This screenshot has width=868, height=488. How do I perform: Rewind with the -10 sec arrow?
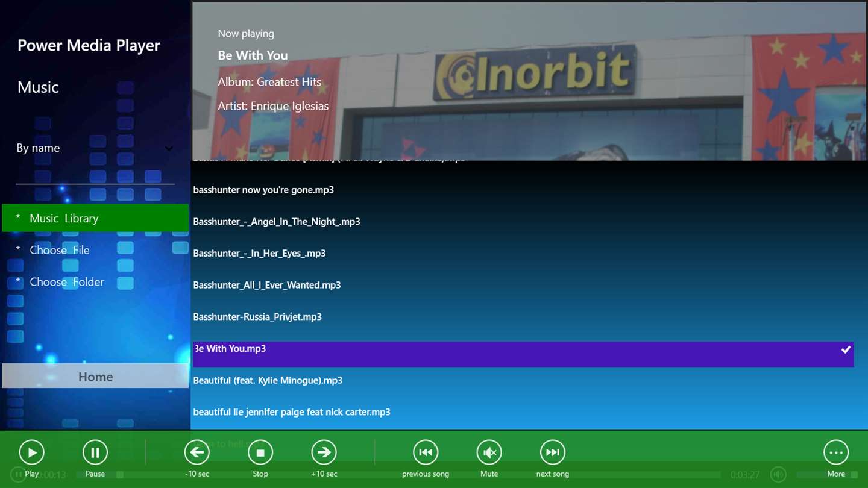coord(197,452)
